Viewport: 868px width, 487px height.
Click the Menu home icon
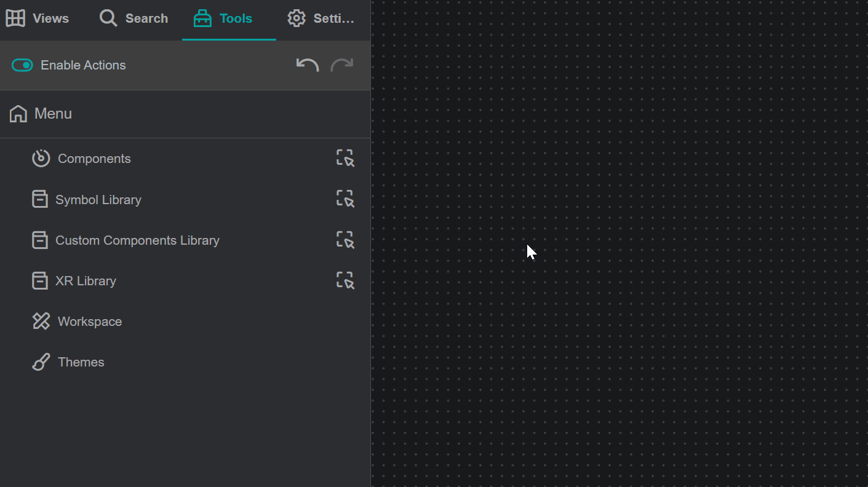(18, 114)
